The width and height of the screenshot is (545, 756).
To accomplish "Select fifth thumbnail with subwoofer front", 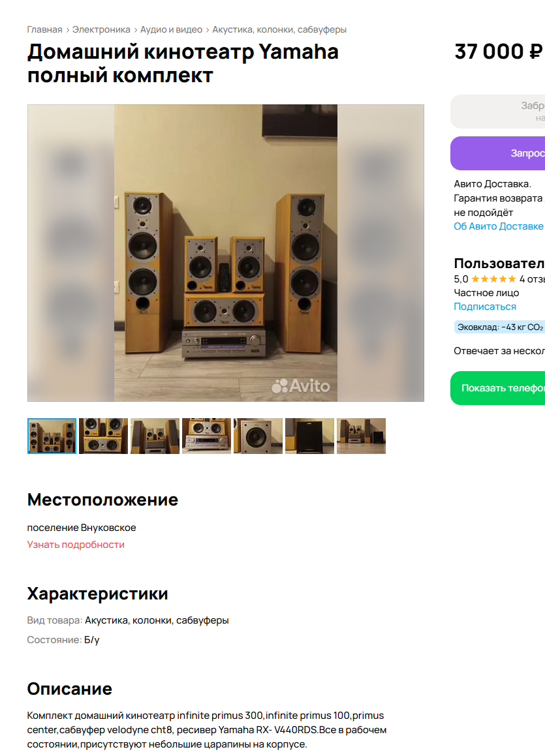I will (x=258, y=436).
